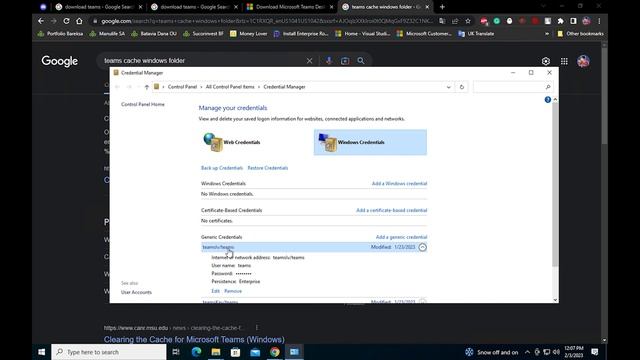This screenshot has width=640, height=360.
Task: Open User Accounts under See also
Action: (x=136, y=292)
